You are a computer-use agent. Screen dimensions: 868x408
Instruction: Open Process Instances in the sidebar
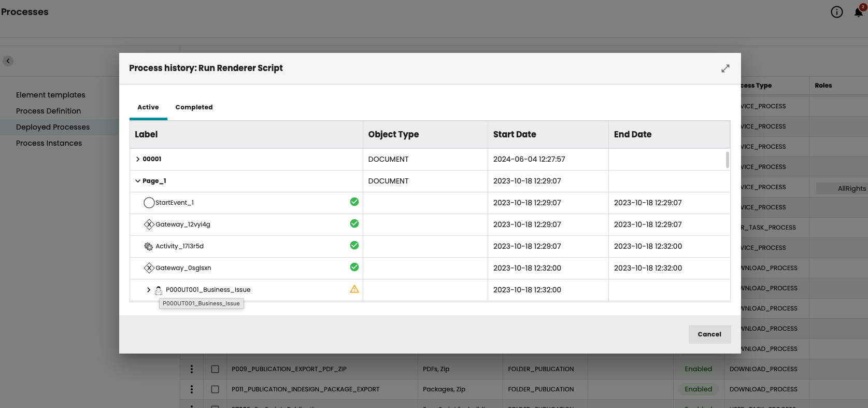click(x=49, y=143)
